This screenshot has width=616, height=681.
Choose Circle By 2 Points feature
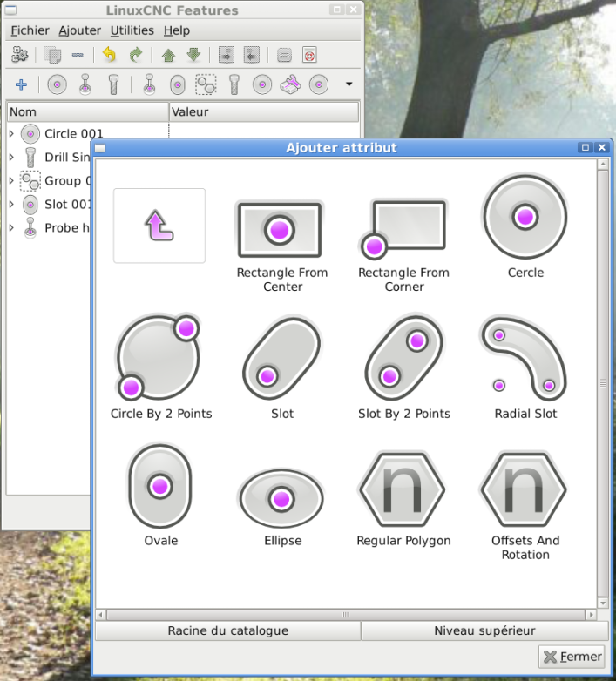click(160, 367)
